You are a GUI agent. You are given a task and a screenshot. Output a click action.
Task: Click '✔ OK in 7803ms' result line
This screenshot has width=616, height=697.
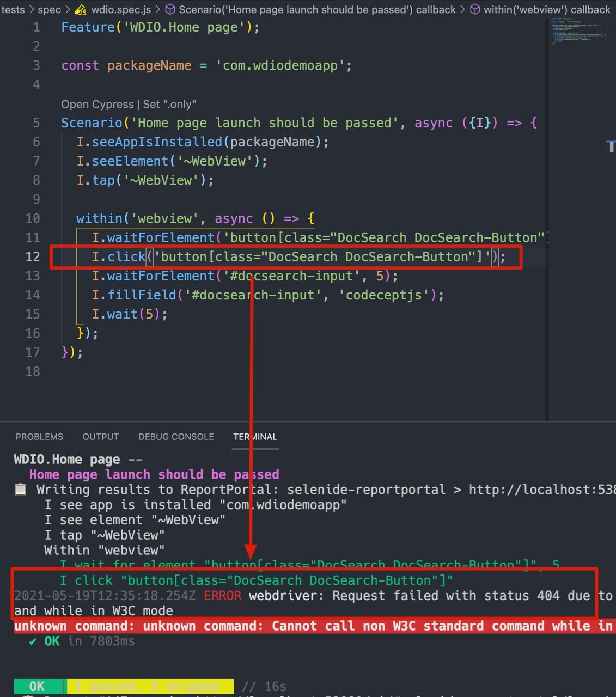coord(82,641)
